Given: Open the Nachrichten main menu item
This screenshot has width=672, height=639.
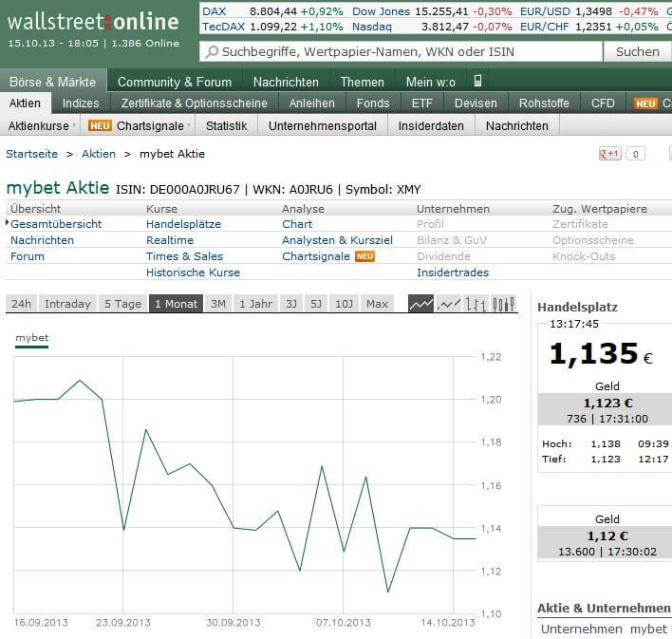Looking at the screenshot, I should tap(286, 82).
